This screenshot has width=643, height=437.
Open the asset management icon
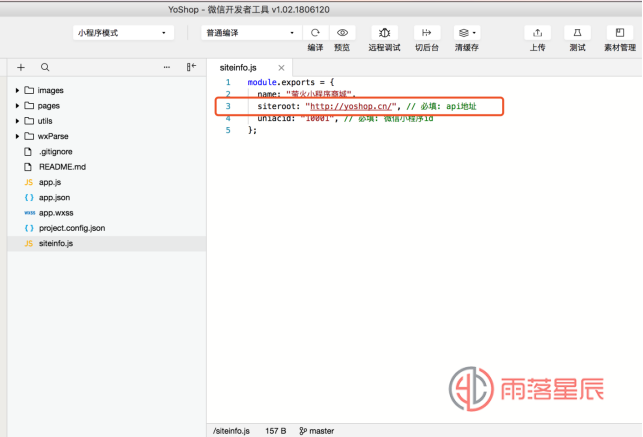click(620, 33)
